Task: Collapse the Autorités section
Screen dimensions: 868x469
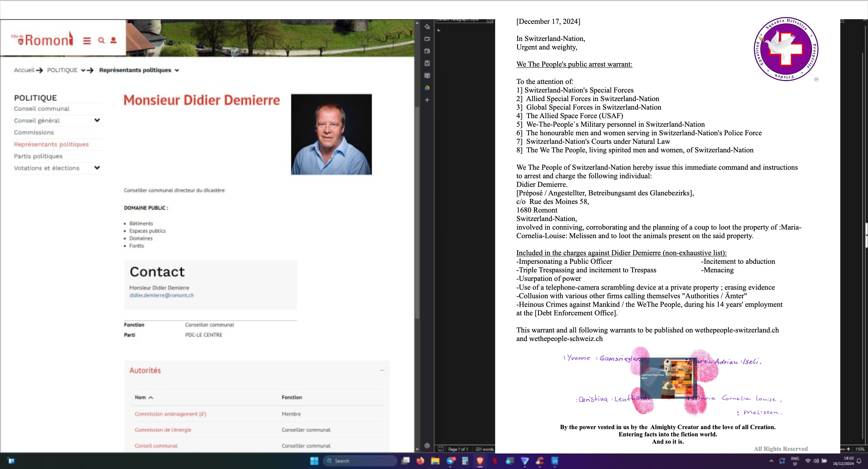Action: pos(382,370)
